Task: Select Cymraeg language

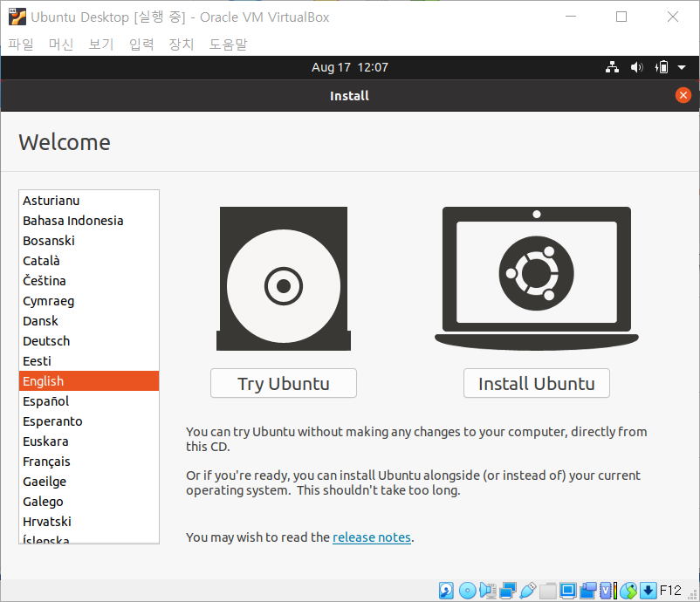Action: pyautogui.click(x=89, y=301)
